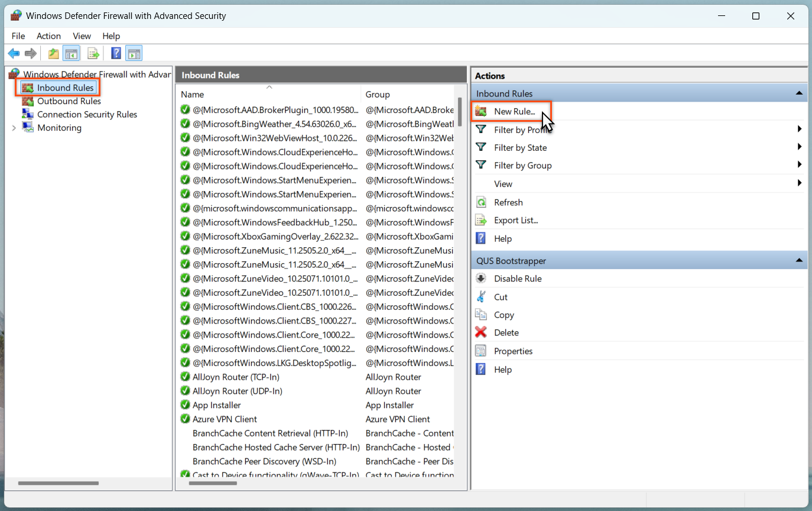Screen dimensions: 812x511
Task: Click the Name column sort header
Action: tap(268, 94)
